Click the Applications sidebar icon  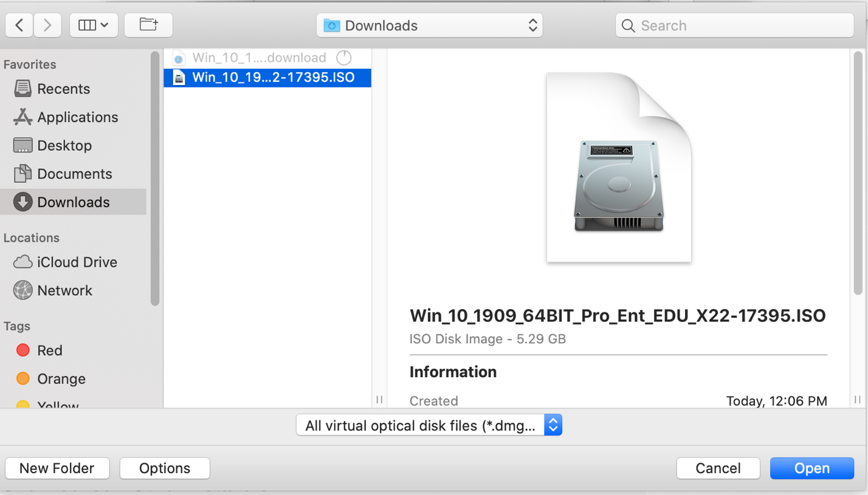[x=22, y=117]
